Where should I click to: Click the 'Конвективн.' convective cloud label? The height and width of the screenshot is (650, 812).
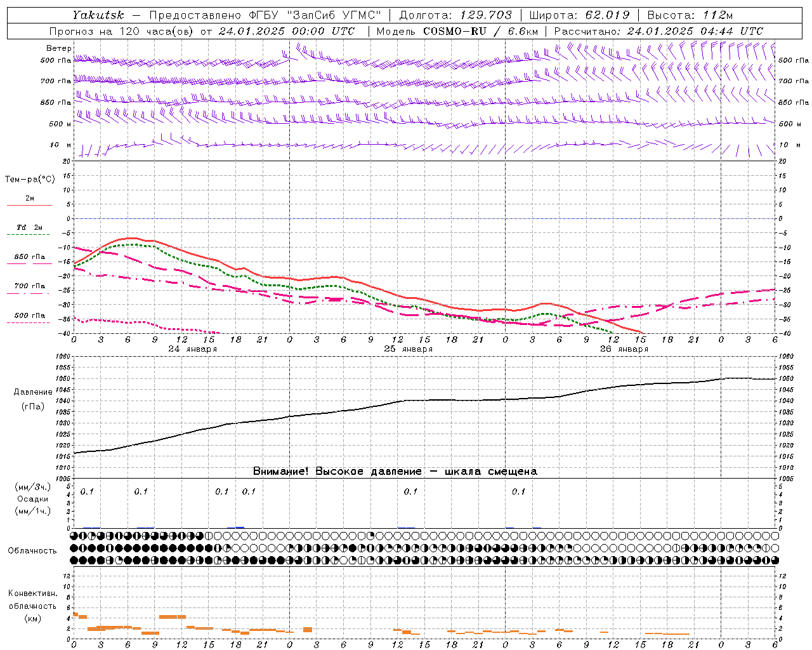[x=33, y=594]
